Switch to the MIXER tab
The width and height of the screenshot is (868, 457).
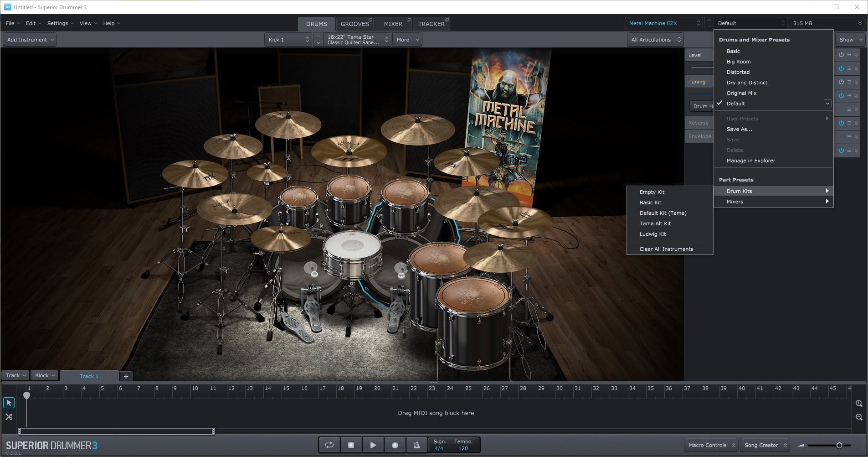(x=393, y=24)
